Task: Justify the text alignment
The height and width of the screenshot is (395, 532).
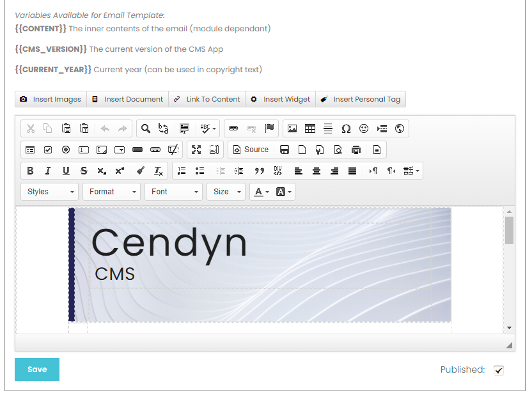Action: click(x=352, y=171)
